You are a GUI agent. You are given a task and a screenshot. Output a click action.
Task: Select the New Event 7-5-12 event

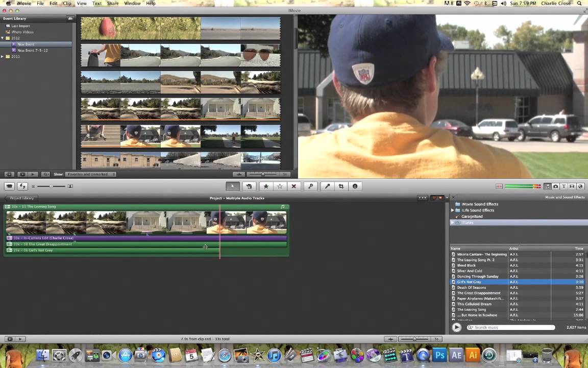click(33, 50)
